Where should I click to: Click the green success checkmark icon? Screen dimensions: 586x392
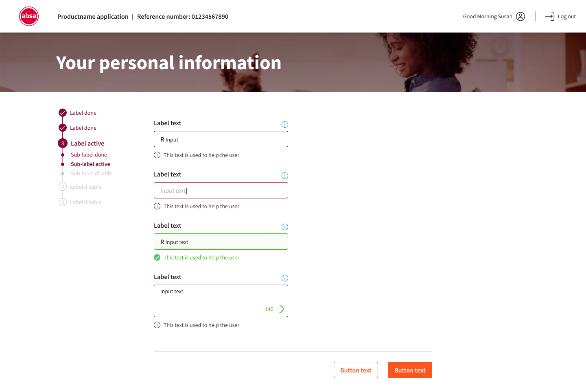[x=157, y=257]
